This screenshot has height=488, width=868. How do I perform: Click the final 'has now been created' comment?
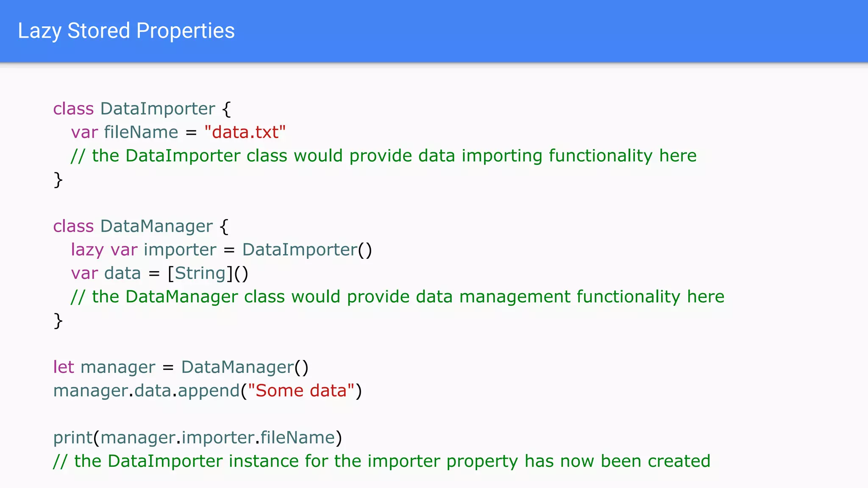(x=381, y=461)
